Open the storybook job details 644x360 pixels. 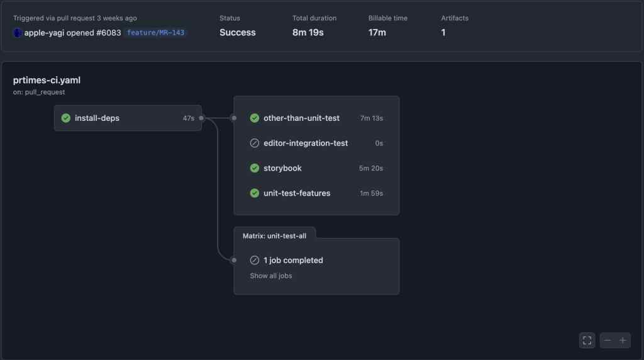coord(282,168)
